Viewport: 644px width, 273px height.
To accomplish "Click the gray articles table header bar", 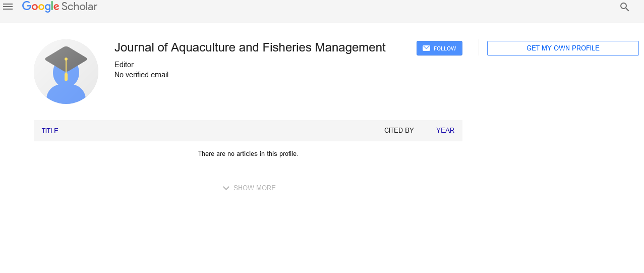I will click(x=248, y=131).
